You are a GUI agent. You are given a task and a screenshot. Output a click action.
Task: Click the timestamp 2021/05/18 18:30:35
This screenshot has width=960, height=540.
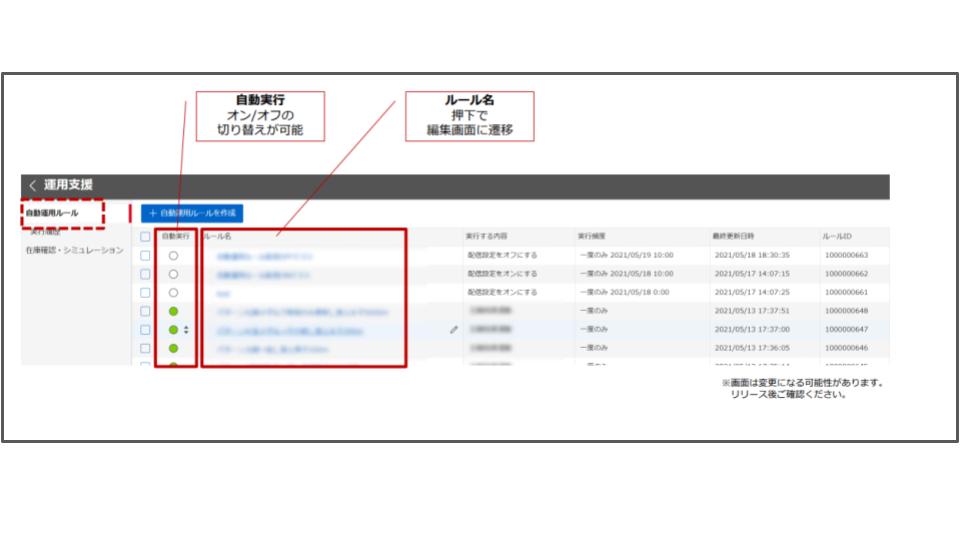click(752, 255)
